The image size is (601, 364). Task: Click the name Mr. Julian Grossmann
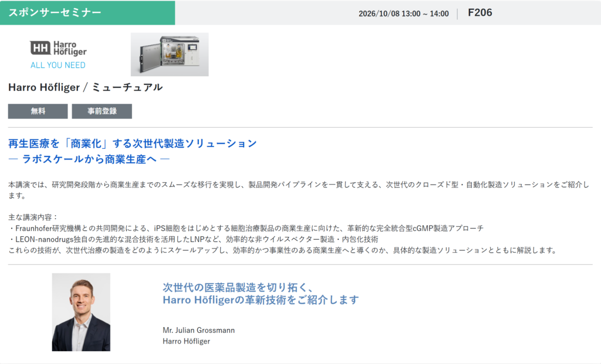coord(198,330)
